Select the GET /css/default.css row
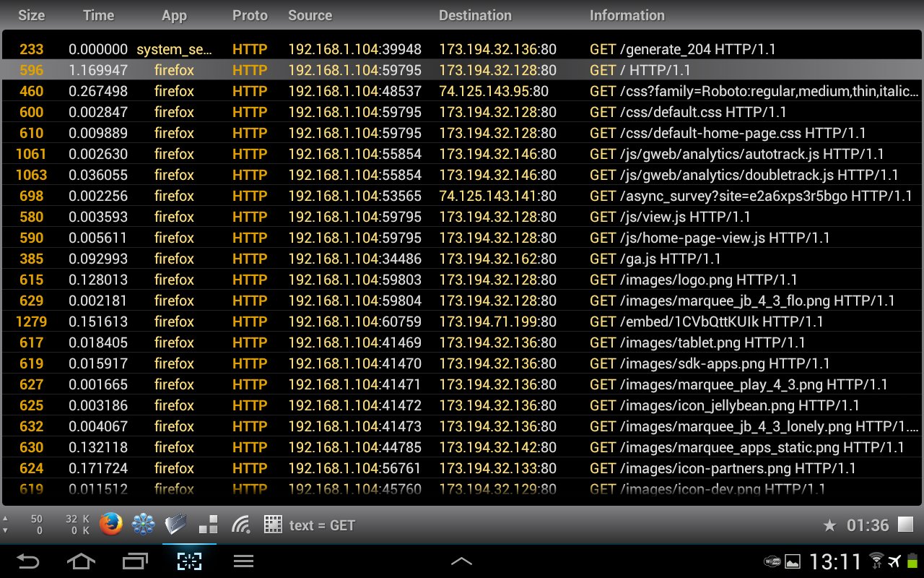This screenshot has width=924, height=578. (462, 112)
